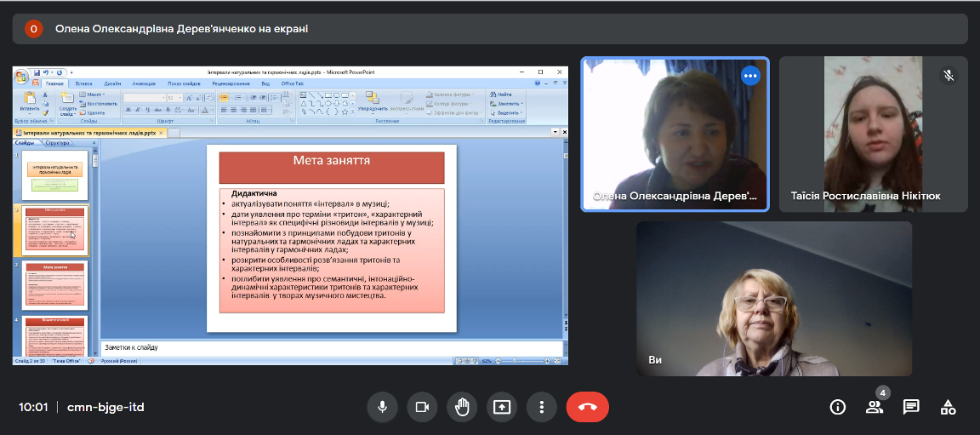This screenshot has width=980, height=435.
Task: Open the Вид ribbon tab
Action: coord(265,83)
